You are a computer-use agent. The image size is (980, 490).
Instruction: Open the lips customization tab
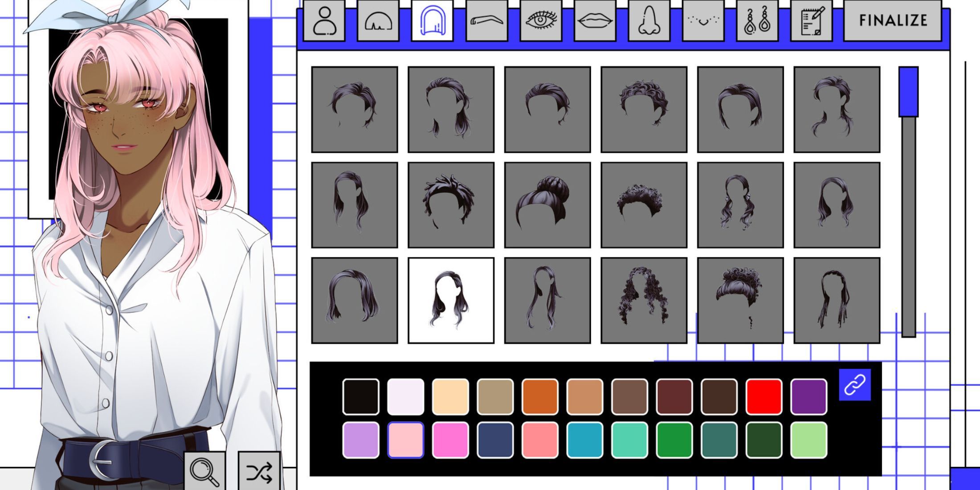595,21
